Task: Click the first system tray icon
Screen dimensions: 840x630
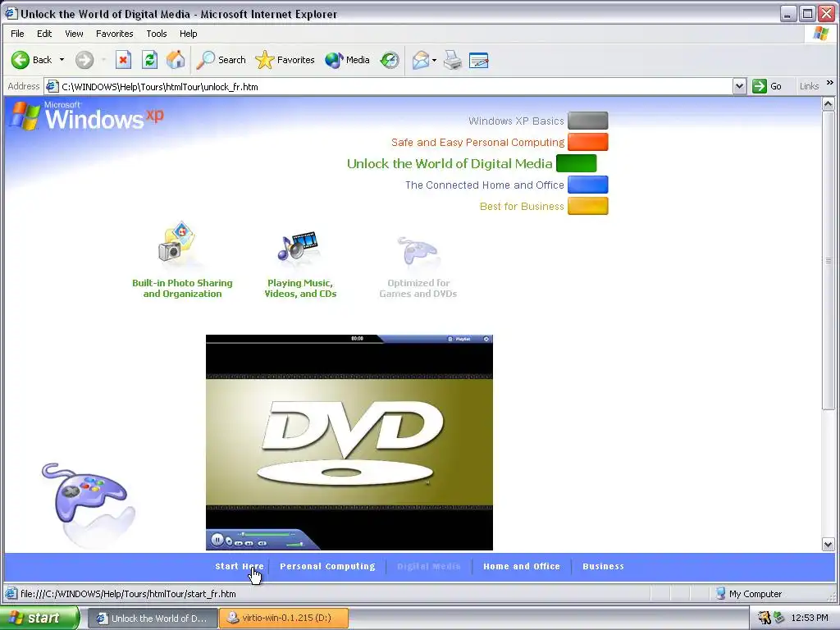Action: click(x=764, y=618)
